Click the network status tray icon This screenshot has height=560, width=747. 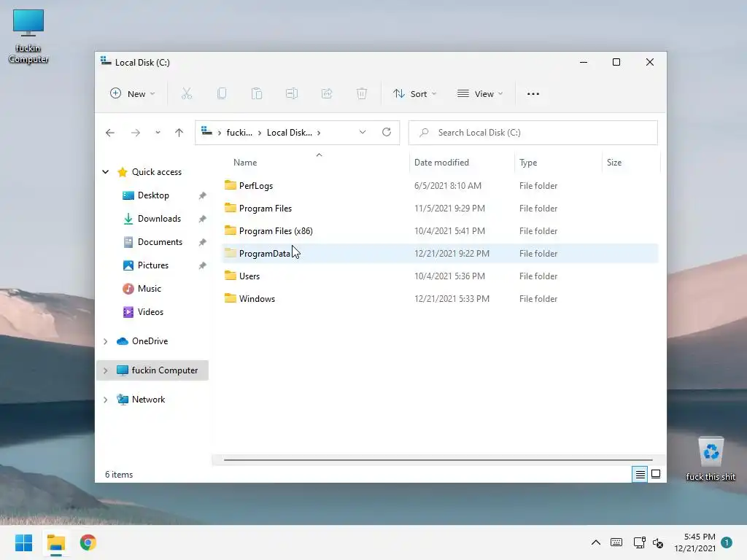[x=639, y=542]
